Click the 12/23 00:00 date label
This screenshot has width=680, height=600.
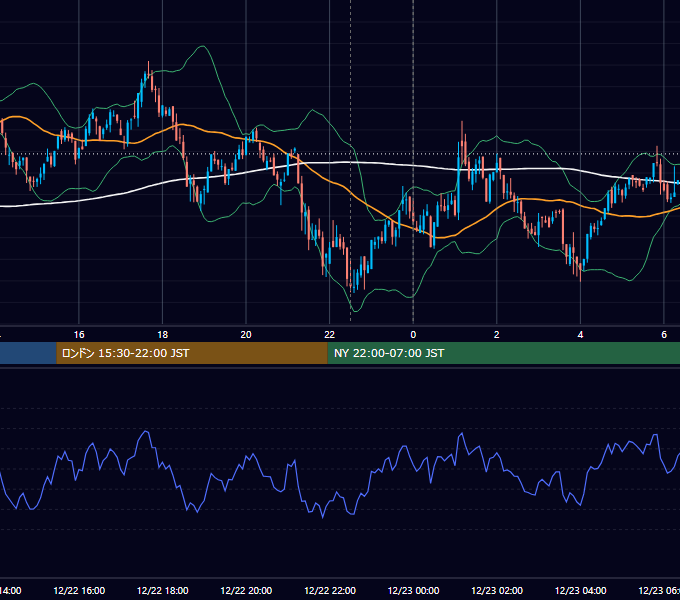(413, 590)
